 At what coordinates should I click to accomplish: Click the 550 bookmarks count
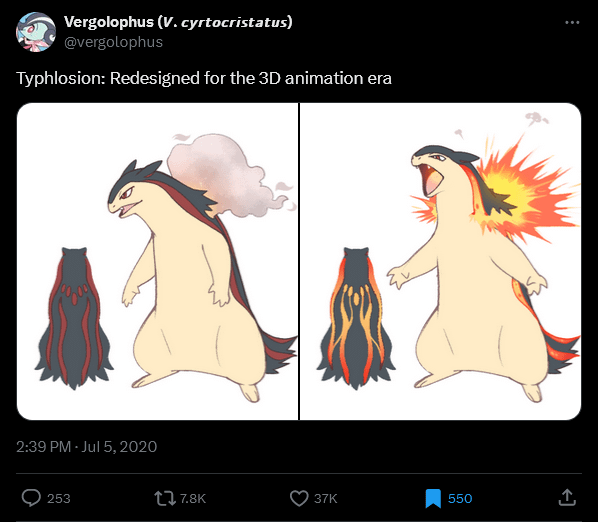pos(460,498)
